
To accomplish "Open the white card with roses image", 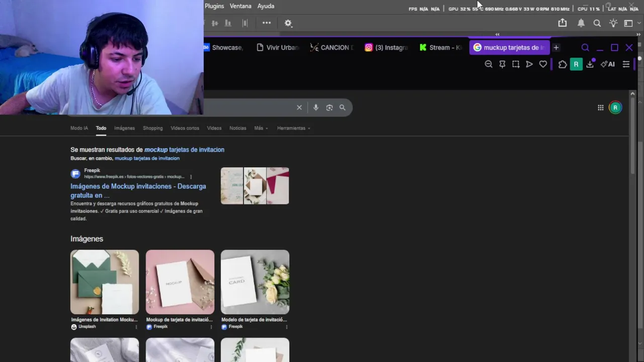I will click(255, 282).
